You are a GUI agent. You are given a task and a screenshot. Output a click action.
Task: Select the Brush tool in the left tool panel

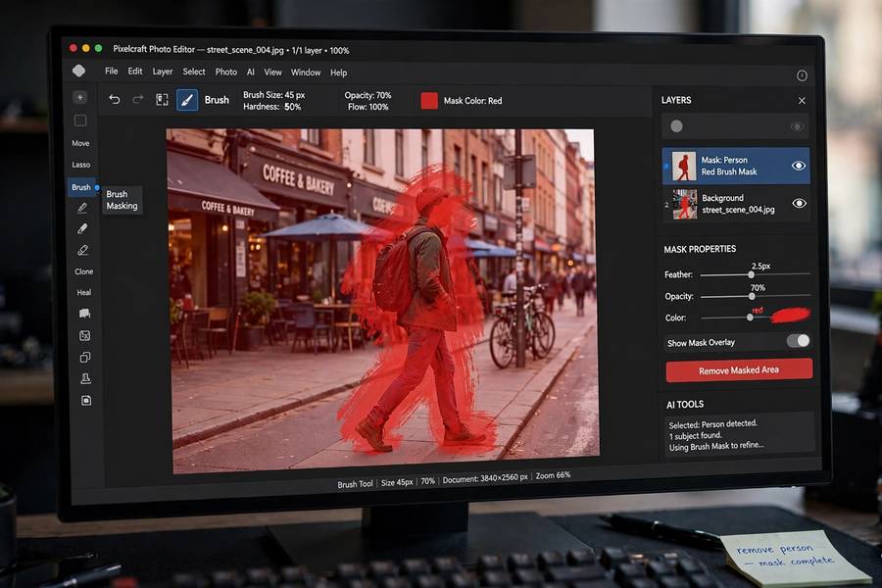point(81,187)
